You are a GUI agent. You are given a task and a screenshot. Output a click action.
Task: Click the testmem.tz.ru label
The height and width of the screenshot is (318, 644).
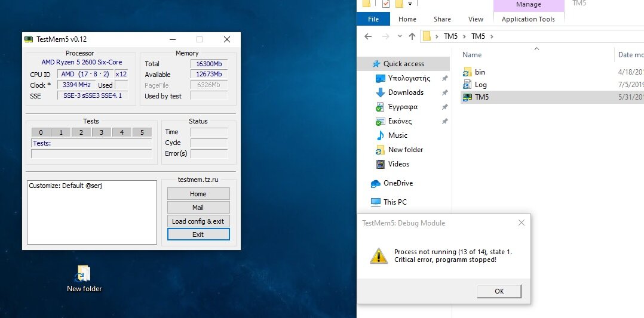[x=198, y=180]
